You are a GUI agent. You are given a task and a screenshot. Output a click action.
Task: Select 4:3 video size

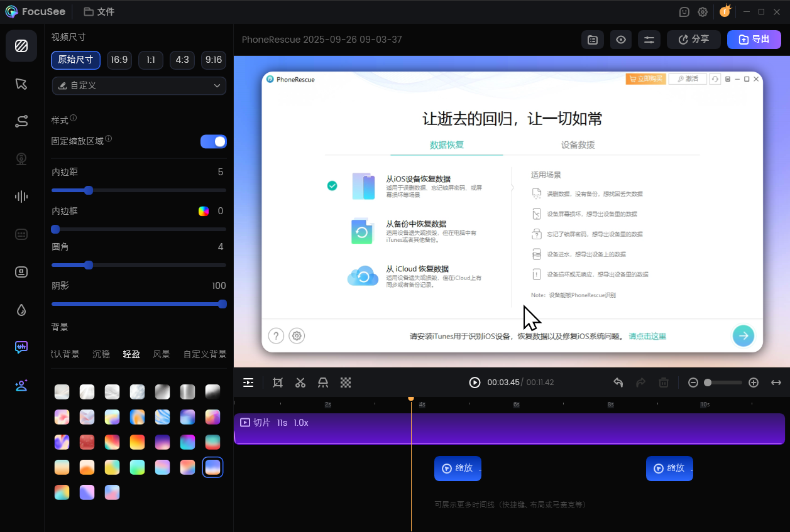coord(182,60)
